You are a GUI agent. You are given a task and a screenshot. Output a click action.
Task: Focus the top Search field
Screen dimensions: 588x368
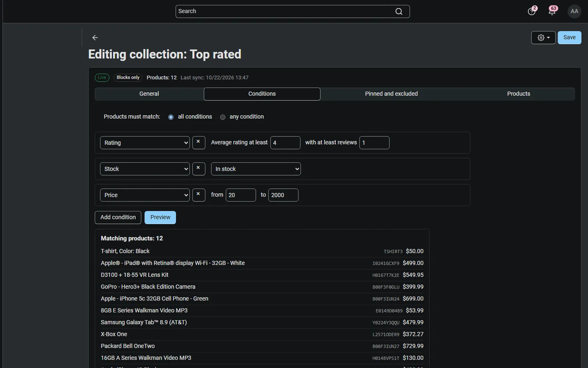tap(293, 11)
